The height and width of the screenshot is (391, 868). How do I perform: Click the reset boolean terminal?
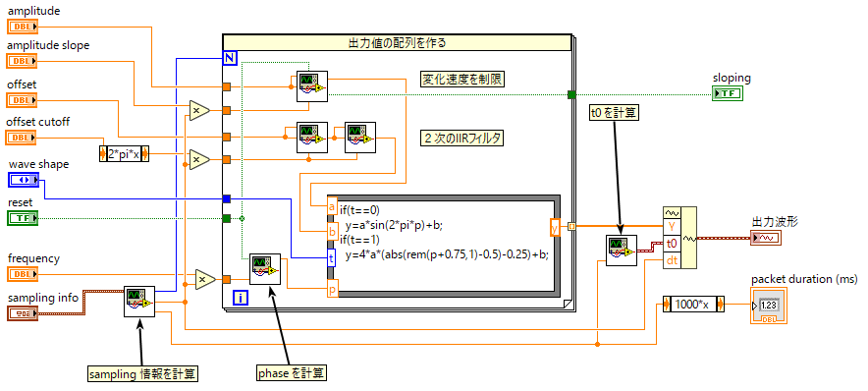tap(24, 218)
